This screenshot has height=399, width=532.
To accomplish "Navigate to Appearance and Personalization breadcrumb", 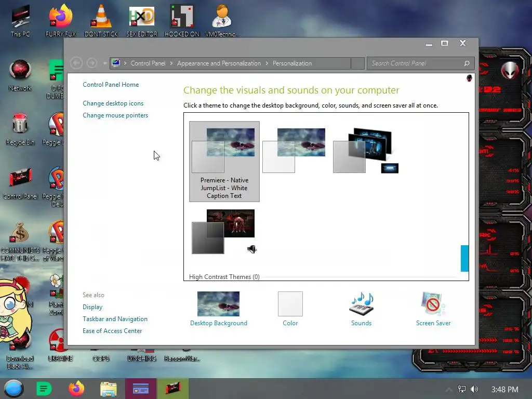I will point(219,63).
